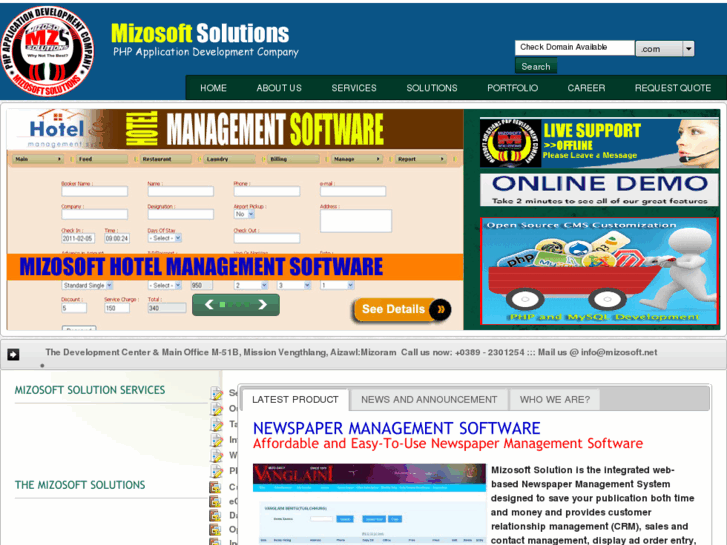This screenshot has width=727, height=545.
Task: Click the brown box icon beside 'C'
Action: click(215, 487)
